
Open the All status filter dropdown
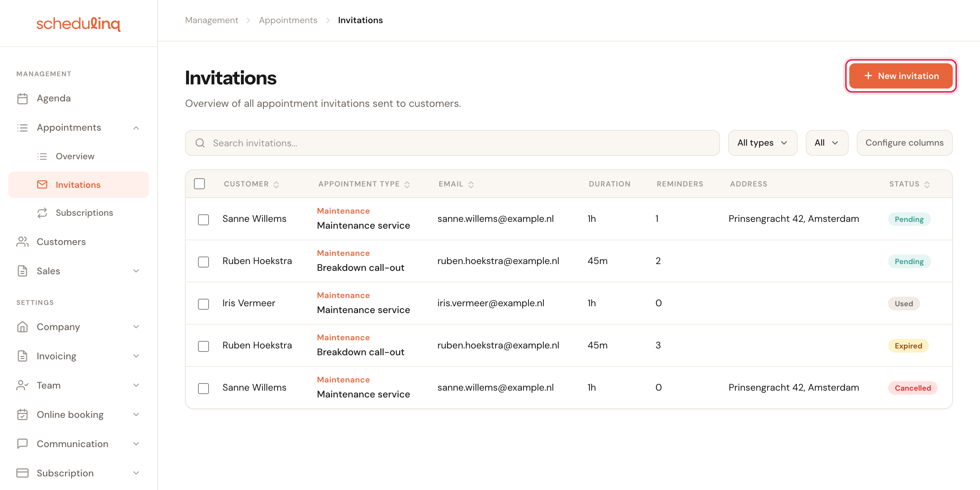pyautogui.click(x=827, y=143)
